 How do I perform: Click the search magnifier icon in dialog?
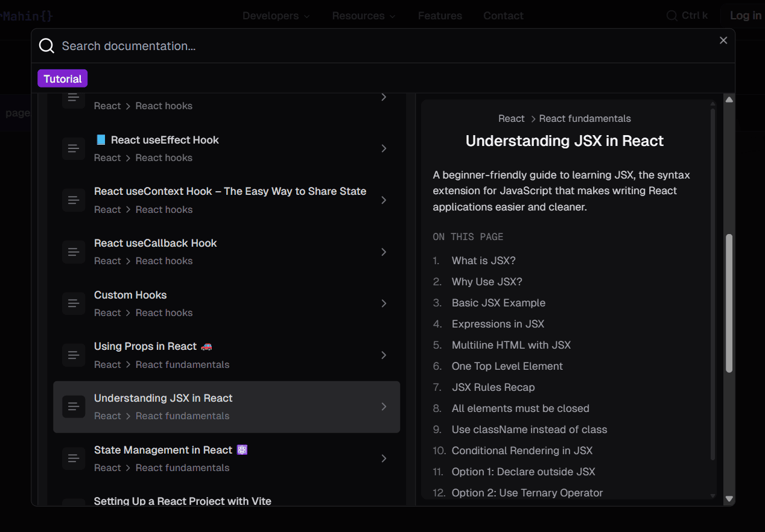pyautogui.click(x=46, y=46)
